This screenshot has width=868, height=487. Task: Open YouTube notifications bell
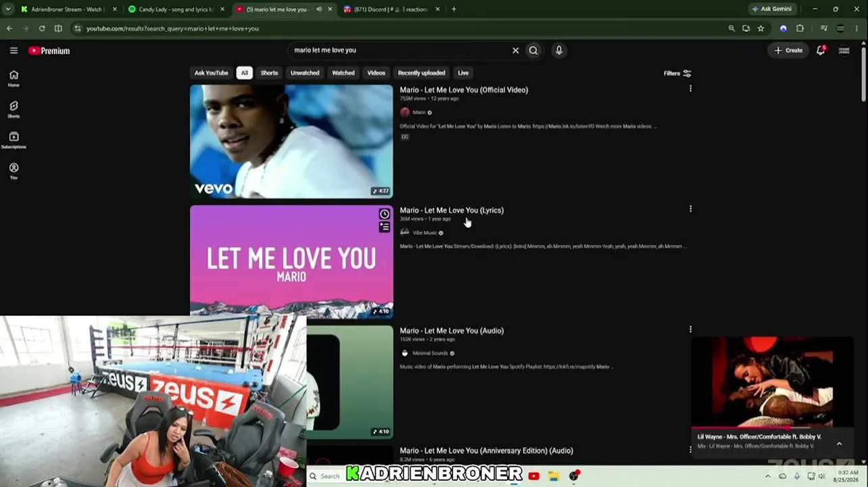pos(821,50)
